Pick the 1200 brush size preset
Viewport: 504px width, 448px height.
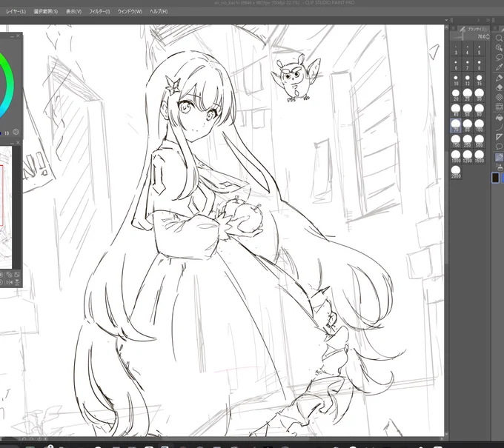tap(468, 156)
